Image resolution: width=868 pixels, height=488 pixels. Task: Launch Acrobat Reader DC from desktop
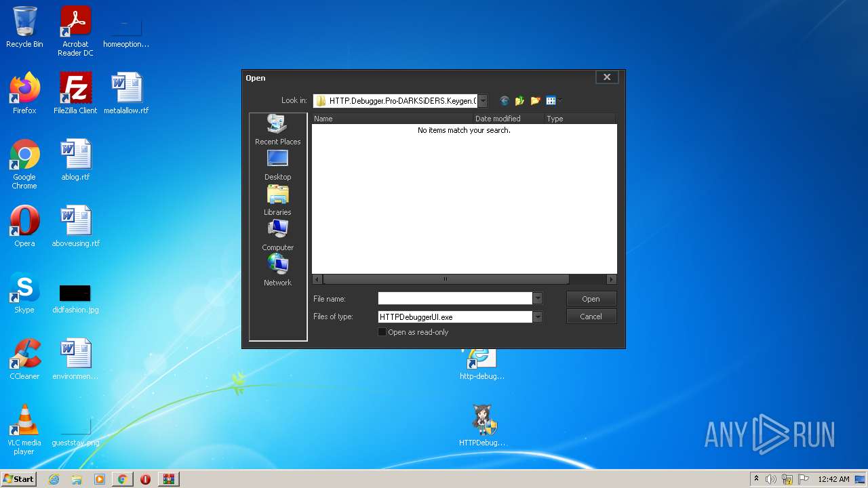[75, 31]
